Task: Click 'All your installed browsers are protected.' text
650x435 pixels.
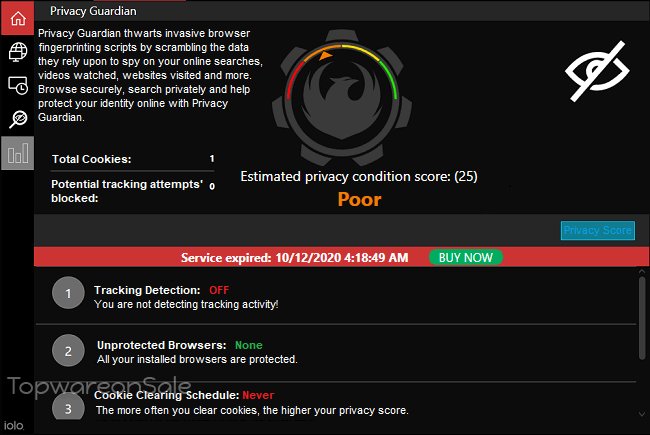Action: tap(197, 360)
